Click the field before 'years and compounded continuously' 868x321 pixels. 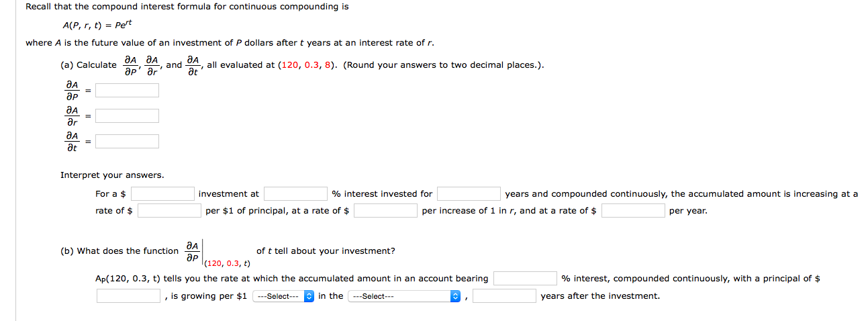click(469, 194)
